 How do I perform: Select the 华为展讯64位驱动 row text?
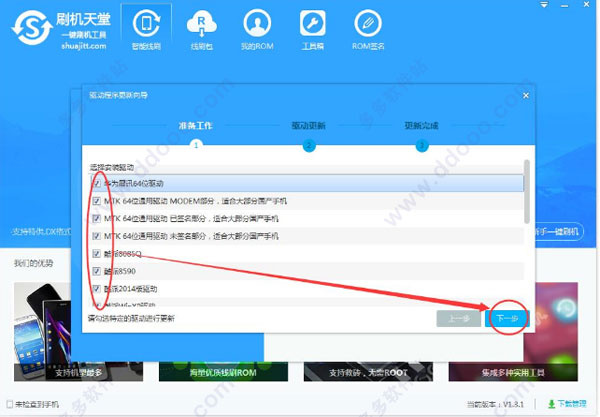point(134,184)
